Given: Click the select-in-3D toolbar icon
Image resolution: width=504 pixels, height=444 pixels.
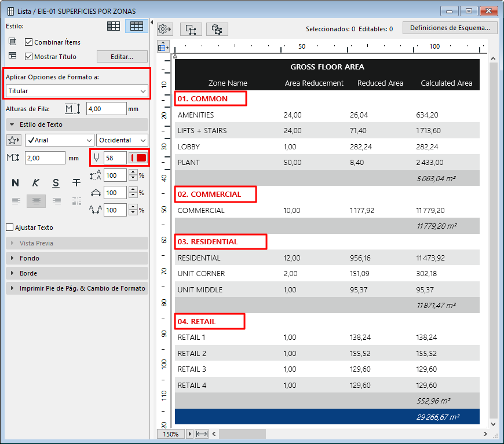Looking at the screenshot, I should point(217,29).
